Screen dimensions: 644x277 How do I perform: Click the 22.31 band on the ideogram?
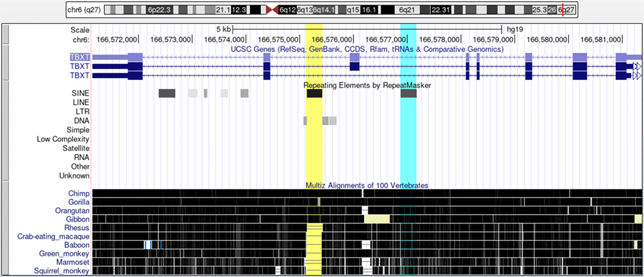440,10
